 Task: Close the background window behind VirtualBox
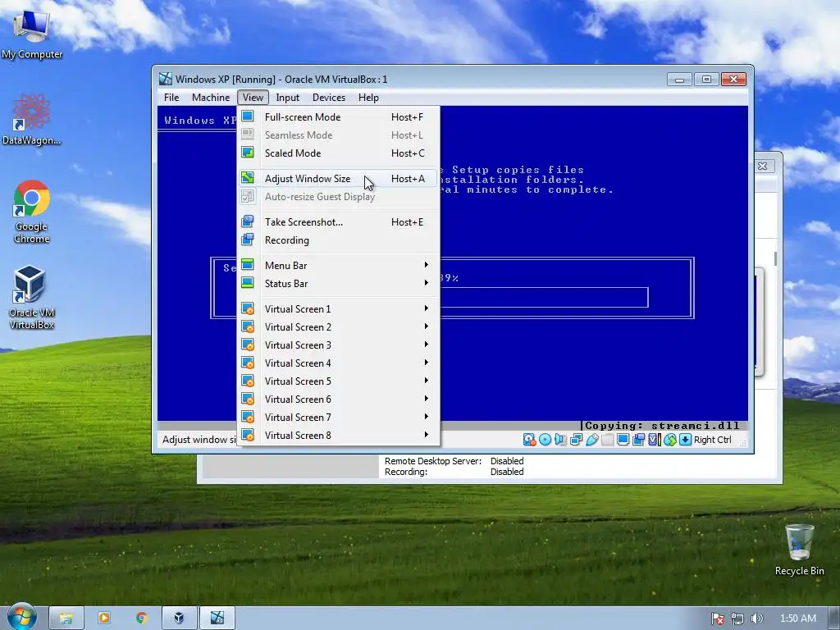[762, 166]
